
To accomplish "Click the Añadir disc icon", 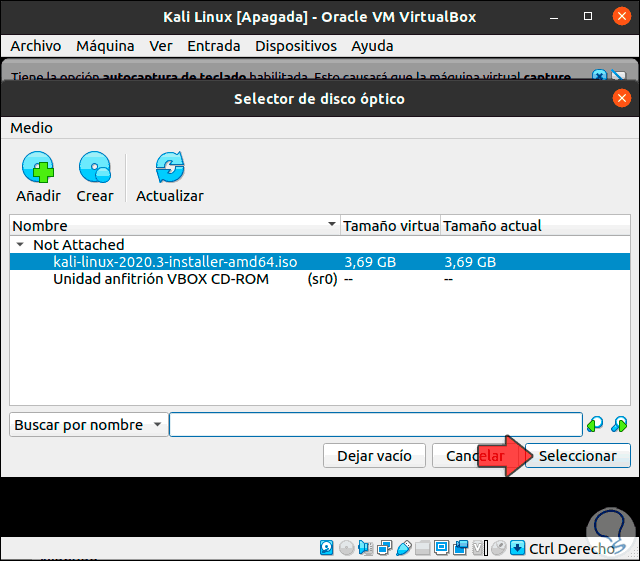I will (38, 167).
